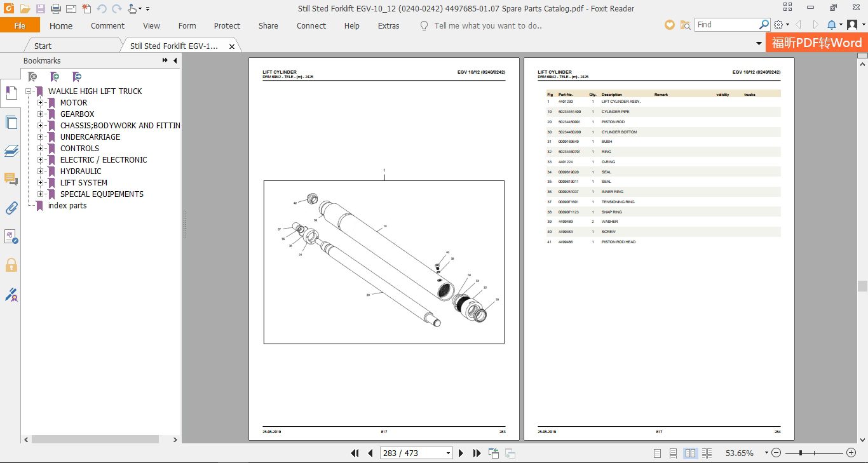Open the Connect ribbon tab
868x463 pixels.
point(311,26)
